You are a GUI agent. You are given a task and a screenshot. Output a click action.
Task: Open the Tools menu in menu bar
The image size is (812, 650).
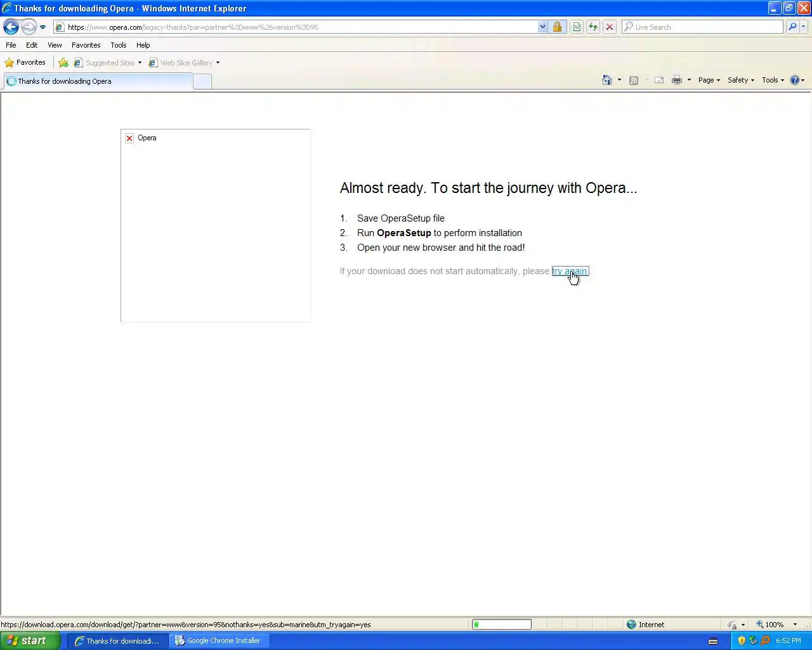pyautogui.click(x=118, y=45)
